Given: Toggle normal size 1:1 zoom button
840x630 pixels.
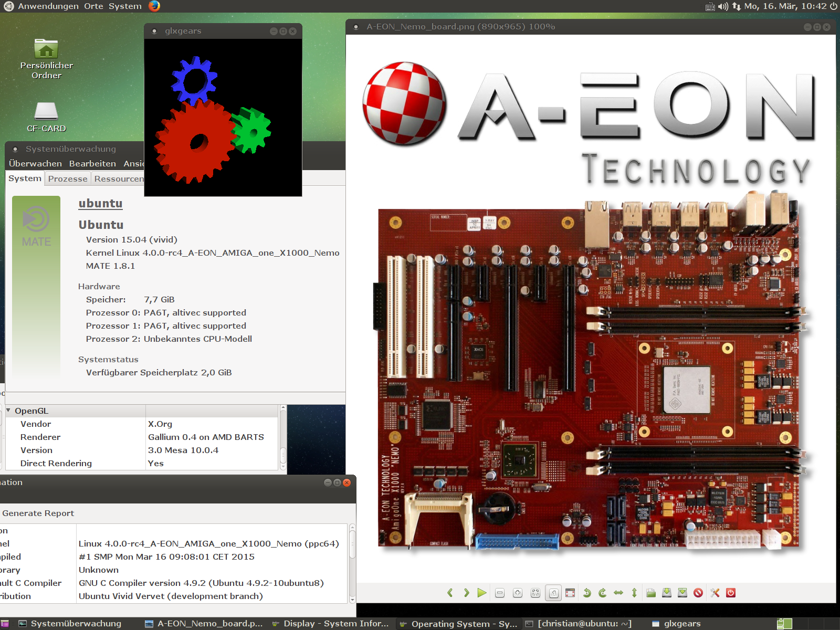Looking at the screenshot, I should tap(553, 593).
